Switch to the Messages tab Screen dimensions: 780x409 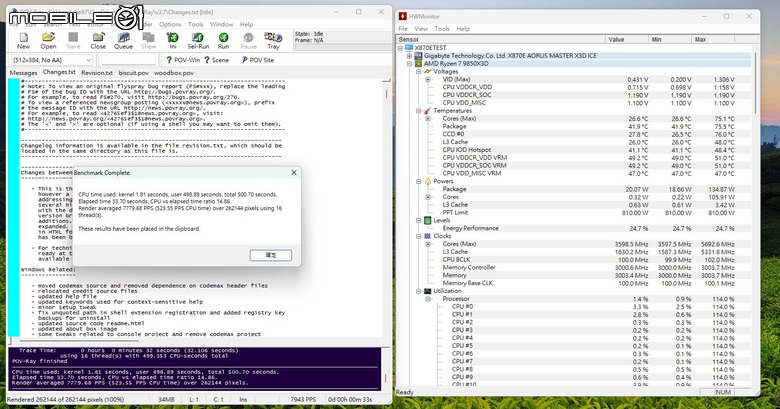click(23, 73)
